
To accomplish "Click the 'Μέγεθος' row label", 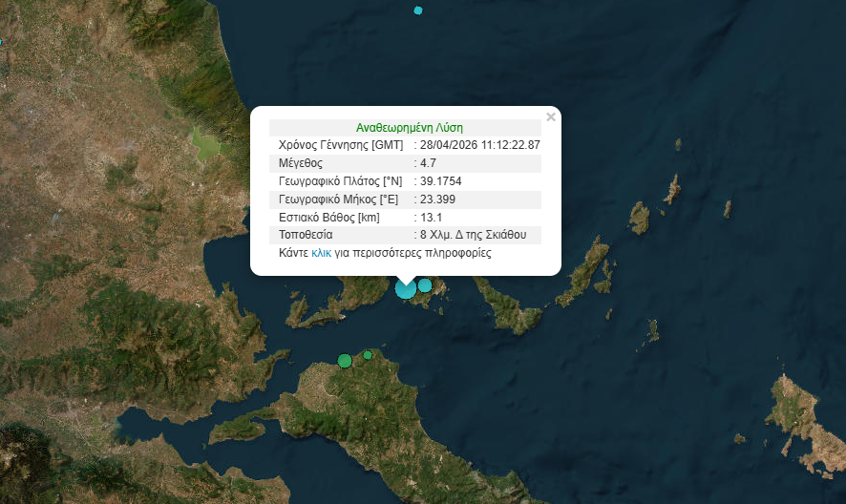I will [301, 163].
